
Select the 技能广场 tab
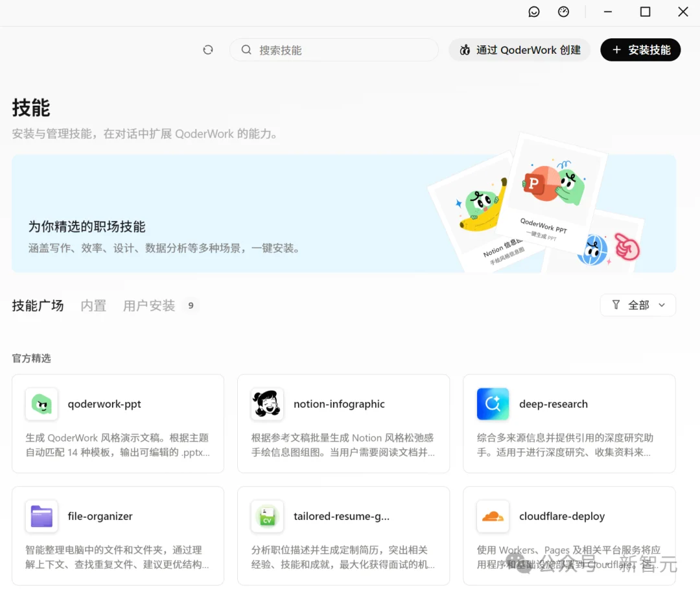(x=37, y=305)
